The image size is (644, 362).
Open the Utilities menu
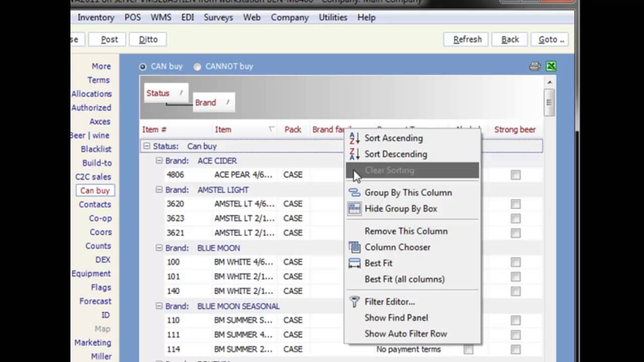333,18
